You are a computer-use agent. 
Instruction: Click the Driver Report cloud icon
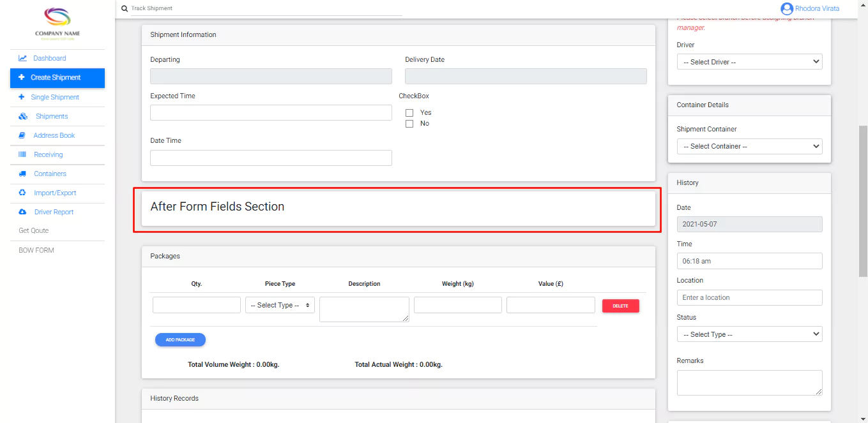(22, 212)
